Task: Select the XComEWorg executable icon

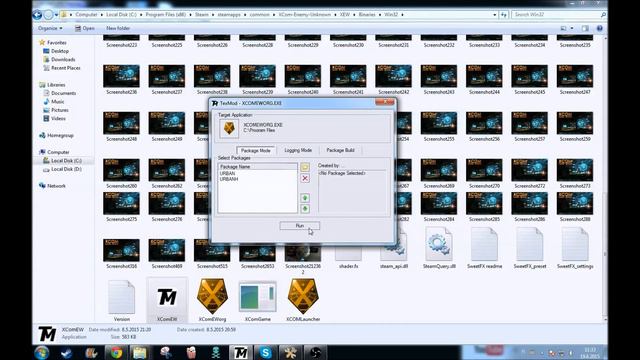Action: coord(212,300)
